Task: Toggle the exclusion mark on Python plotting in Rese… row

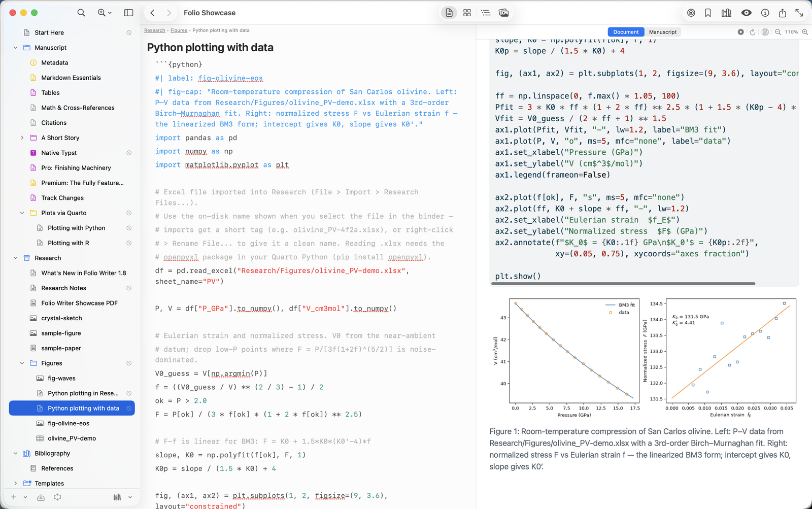Action: click(129, 393)
